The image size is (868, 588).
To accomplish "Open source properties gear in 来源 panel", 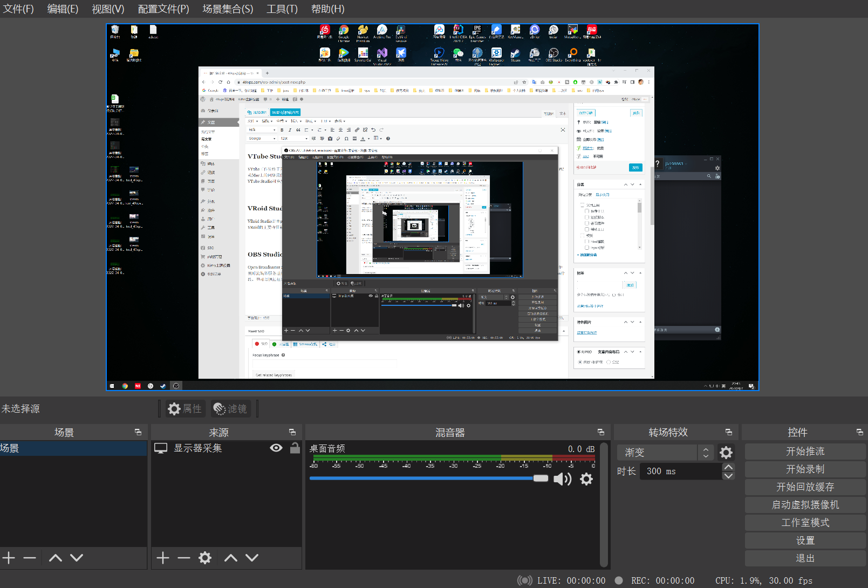I will 205,558.
